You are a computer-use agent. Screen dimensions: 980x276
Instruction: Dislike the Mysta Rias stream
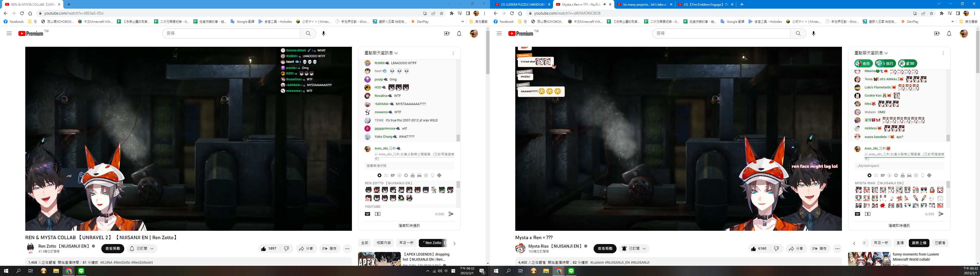point(776,249)
